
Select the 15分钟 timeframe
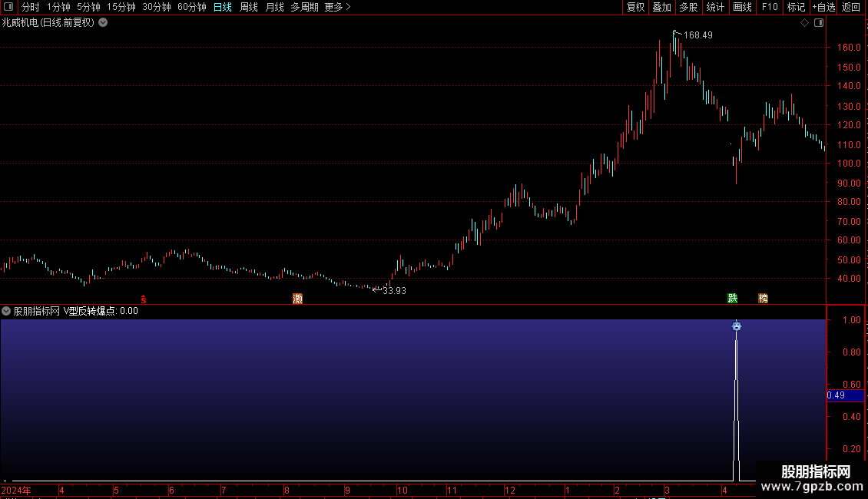coord(121,7)
